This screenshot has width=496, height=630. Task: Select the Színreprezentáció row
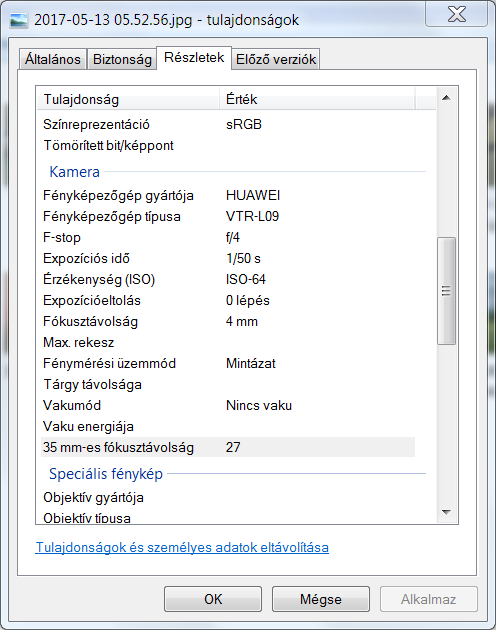(x=228, y=124)
